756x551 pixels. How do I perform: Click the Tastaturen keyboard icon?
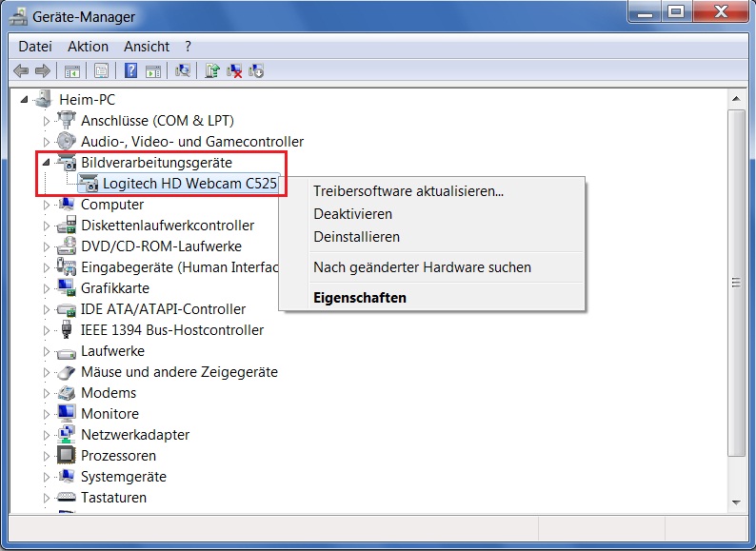tap(67, 497)
